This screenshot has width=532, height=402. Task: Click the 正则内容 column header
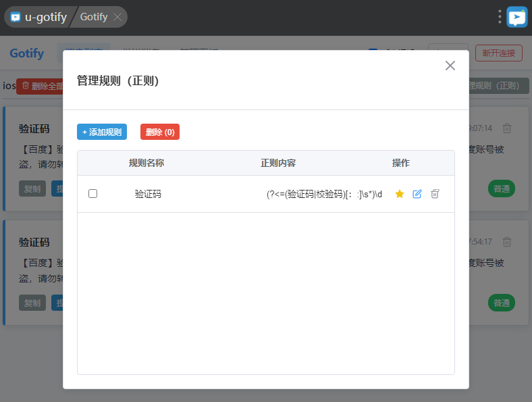point(278,163)
